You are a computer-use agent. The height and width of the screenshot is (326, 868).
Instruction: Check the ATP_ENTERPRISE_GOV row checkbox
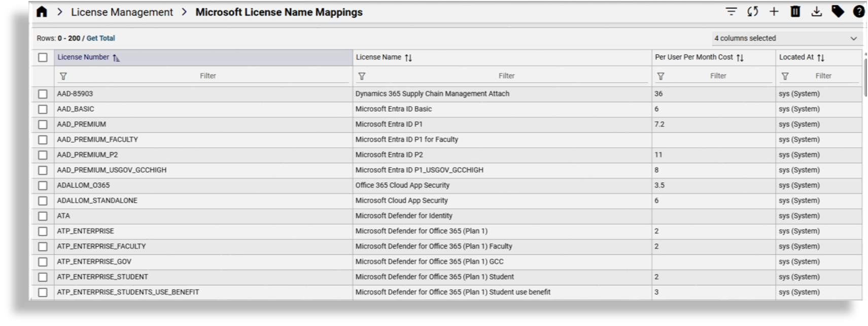click(43, 262)
